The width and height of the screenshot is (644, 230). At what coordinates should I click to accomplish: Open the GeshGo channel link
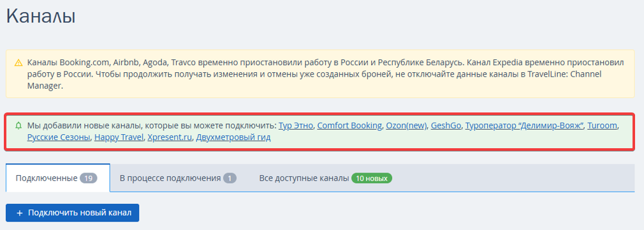click(446, 125)
